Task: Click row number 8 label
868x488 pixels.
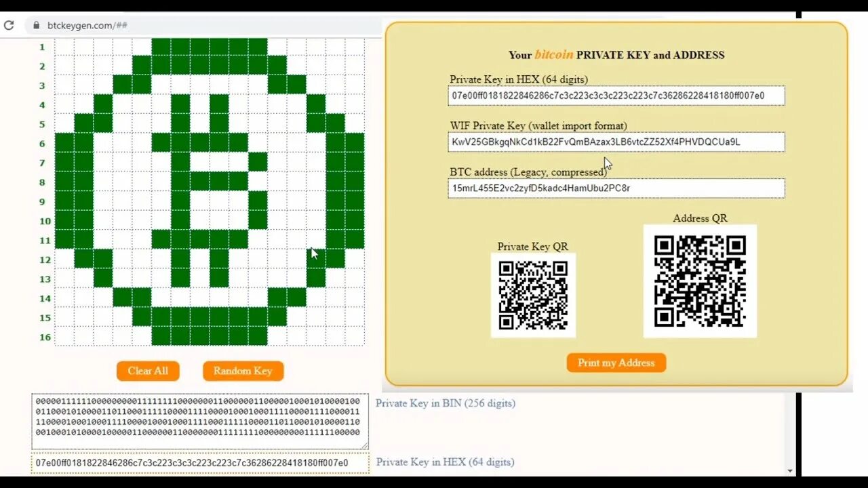Action: (42, 182)
